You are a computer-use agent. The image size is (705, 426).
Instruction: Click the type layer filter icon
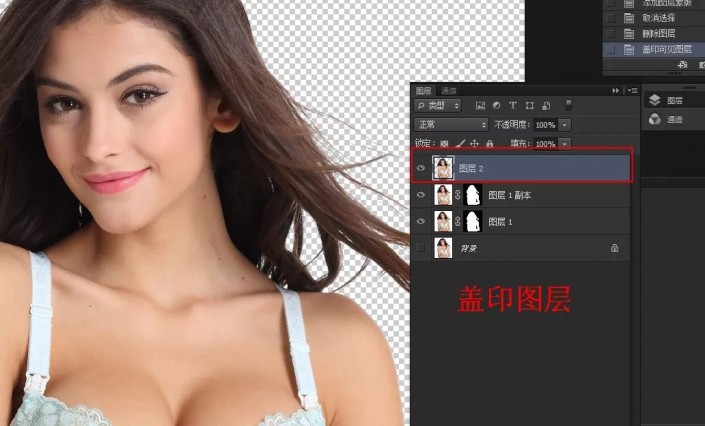click(513, 105)
